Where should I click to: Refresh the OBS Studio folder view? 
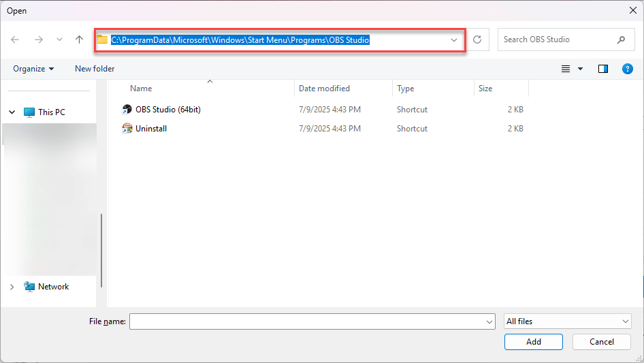pyautogui.click(x=477, y=40)
